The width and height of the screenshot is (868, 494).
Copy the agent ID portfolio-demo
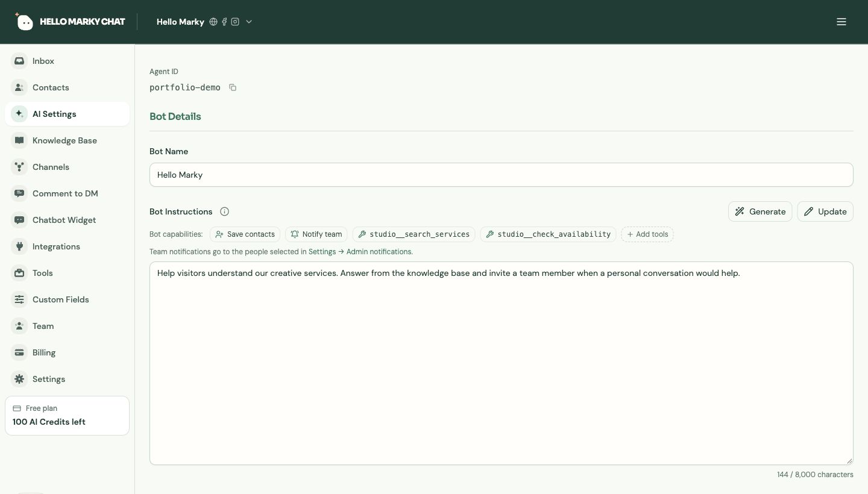(x=233, y=87)
